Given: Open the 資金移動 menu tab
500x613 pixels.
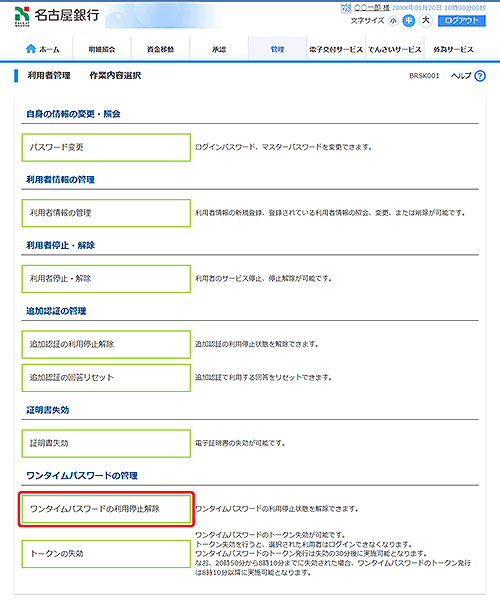Looking at the screenshot, I should point(160,49).
